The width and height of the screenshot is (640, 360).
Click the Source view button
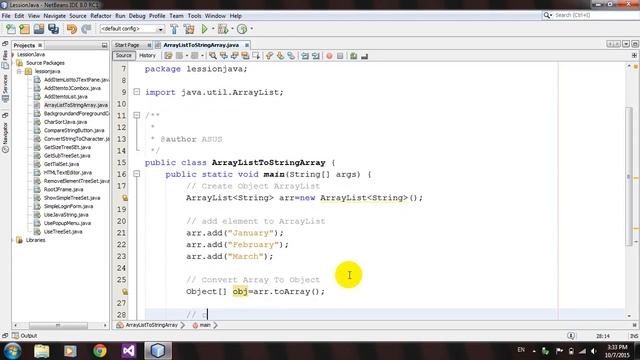pyautogui.click(x=124, y=56)
